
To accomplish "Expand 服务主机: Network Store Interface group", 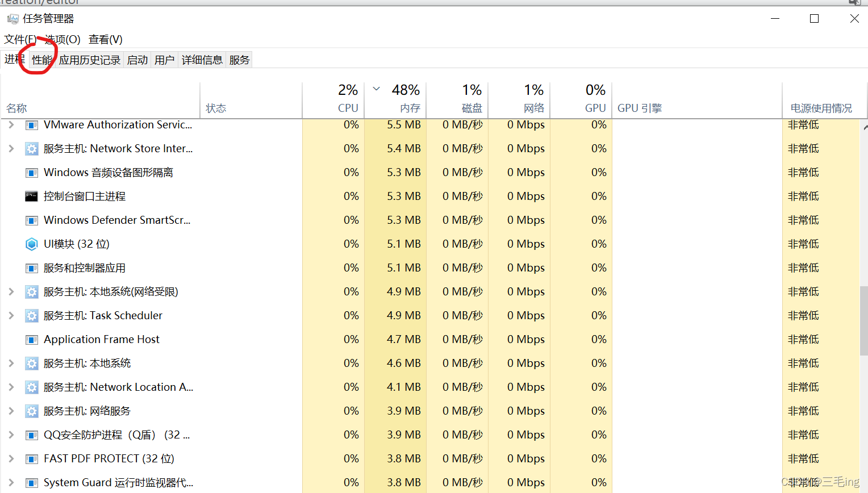I will click(11, 148).
